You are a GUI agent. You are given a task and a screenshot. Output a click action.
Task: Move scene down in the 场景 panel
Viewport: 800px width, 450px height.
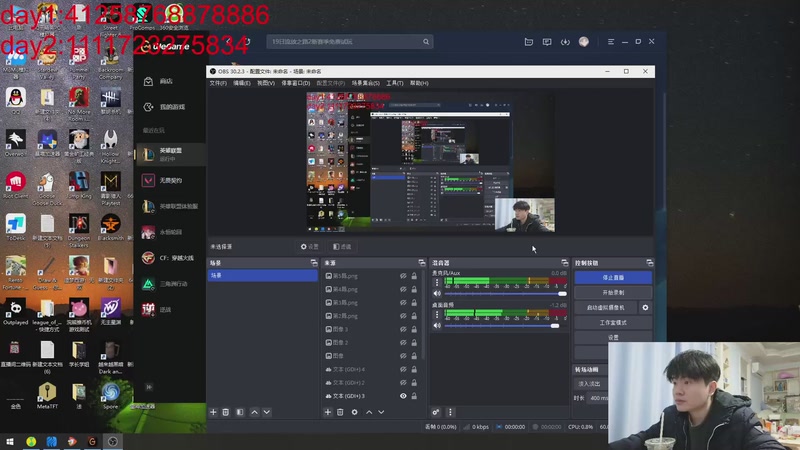coord(267,412)
